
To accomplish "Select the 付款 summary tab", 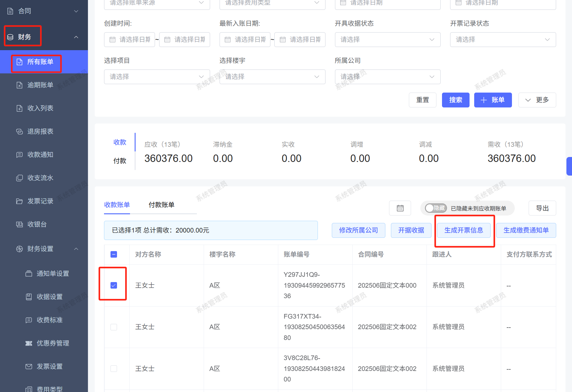I will click(120, 161).
